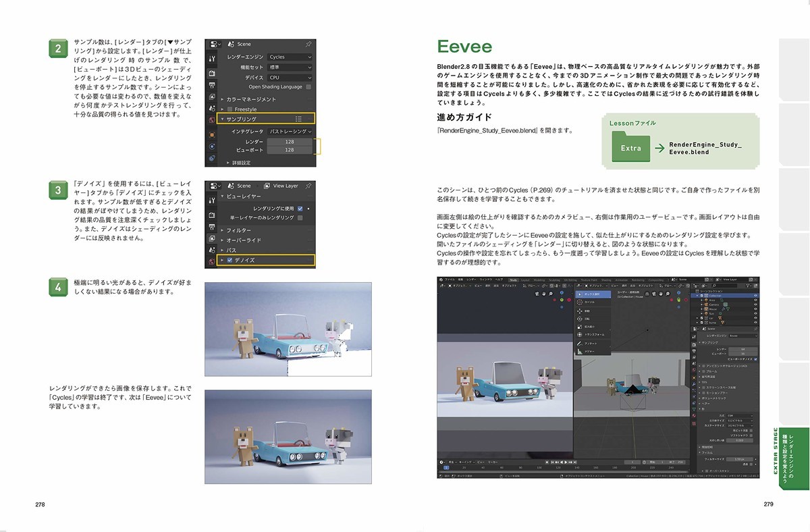810x532 pixels.
Task: Hide the Collection via its eye icon
Action: pos(755,296)
